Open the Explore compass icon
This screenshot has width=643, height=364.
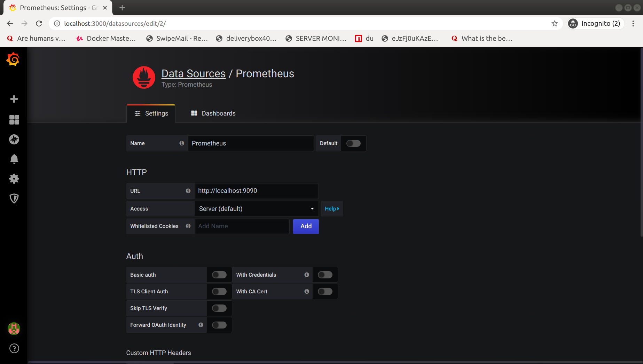14,140
